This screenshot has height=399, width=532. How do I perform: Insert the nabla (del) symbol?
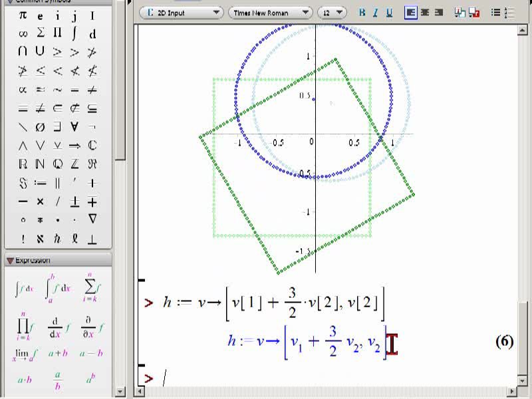[92, 219]
